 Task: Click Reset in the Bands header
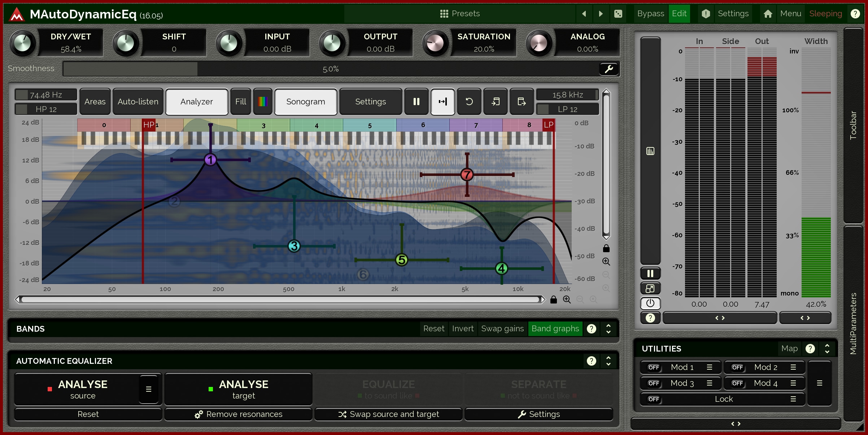pyautogui.click(x=434, y=329)
